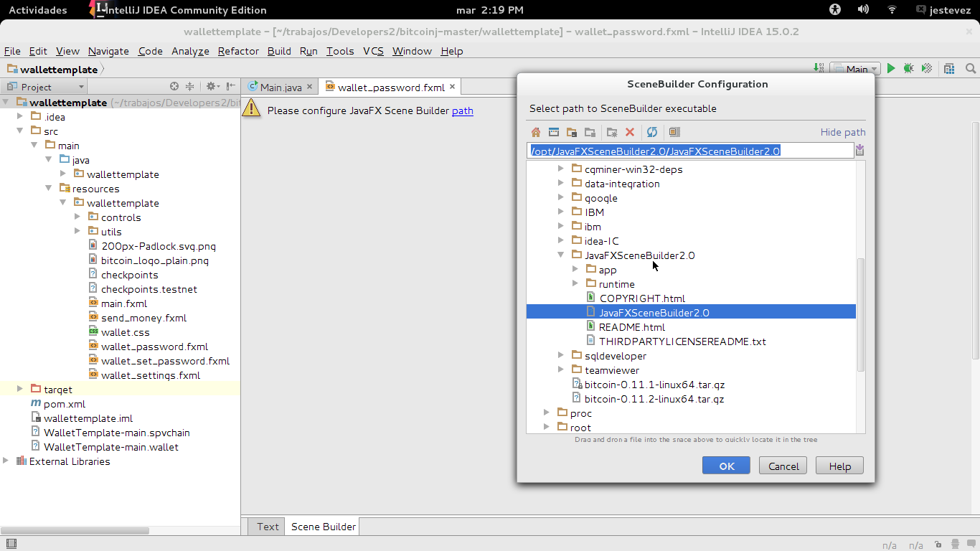Toggle show hidden files and directories icon
This screenshot has width=980, height=551.
coord(674,132)
